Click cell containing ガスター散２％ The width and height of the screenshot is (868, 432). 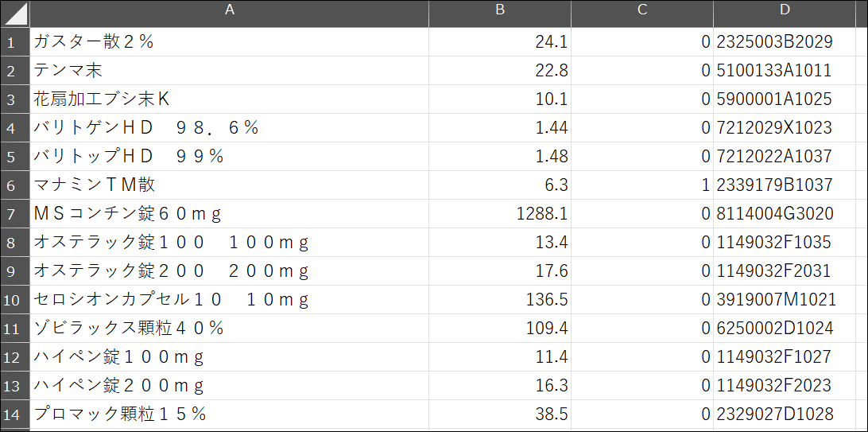click(x=229, y=42)
